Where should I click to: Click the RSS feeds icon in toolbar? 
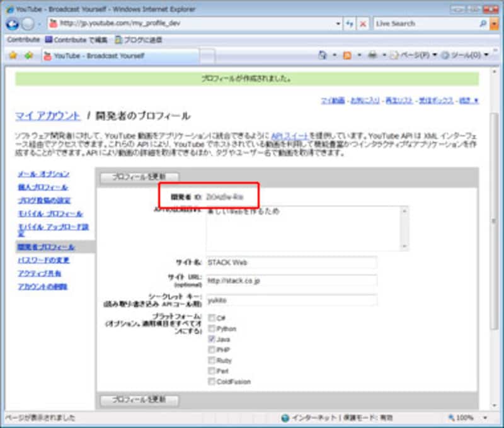pyautogui.click(x=346, y=55)
